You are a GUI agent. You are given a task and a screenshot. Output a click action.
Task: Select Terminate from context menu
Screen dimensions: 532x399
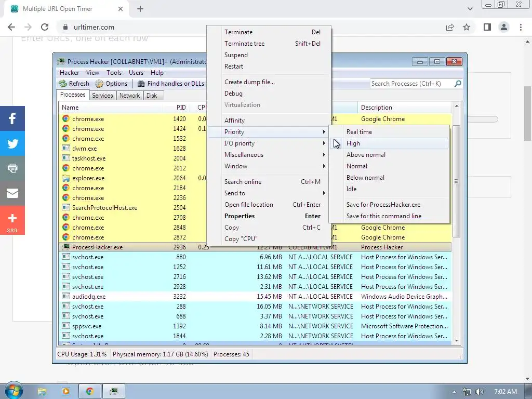(269, 32)
